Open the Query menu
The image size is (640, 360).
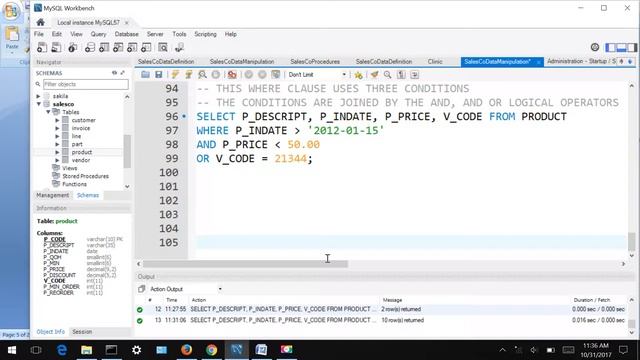click(98, 34)
